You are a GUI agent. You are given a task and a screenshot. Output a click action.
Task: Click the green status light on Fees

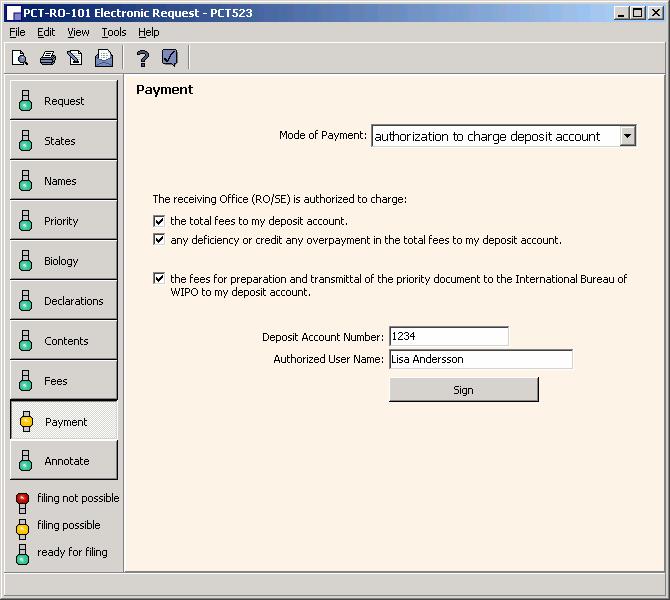click(x=25, y=381)
